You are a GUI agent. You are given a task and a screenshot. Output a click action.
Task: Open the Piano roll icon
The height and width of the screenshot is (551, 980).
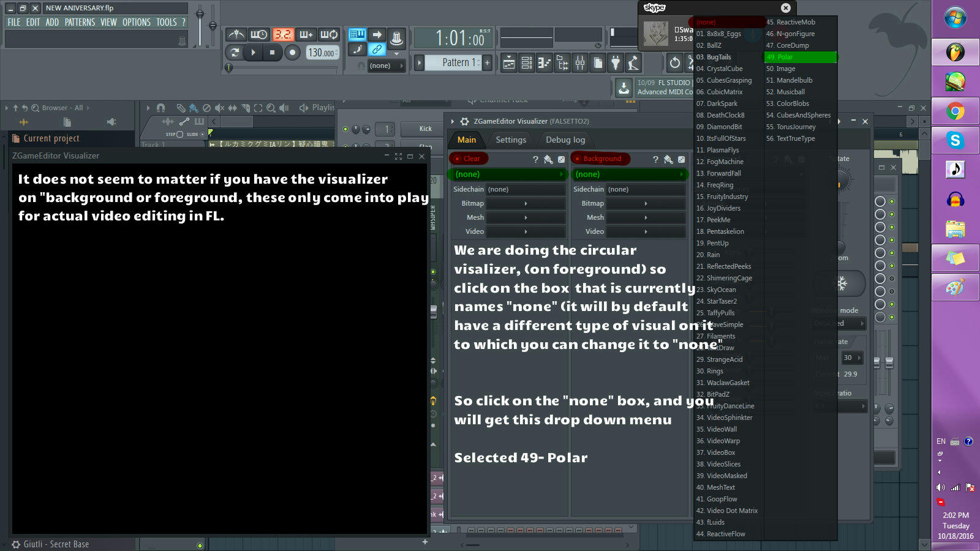tap(544, 62)
